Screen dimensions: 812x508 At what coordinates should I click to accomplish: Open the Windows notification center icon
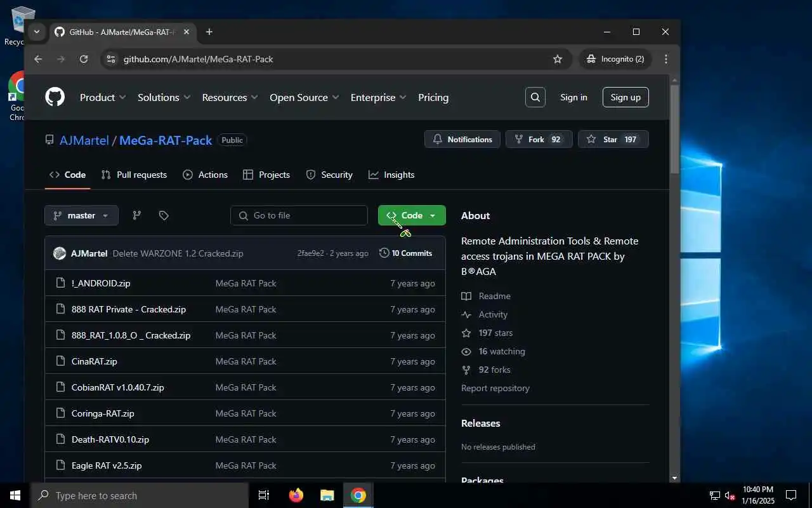791,495
